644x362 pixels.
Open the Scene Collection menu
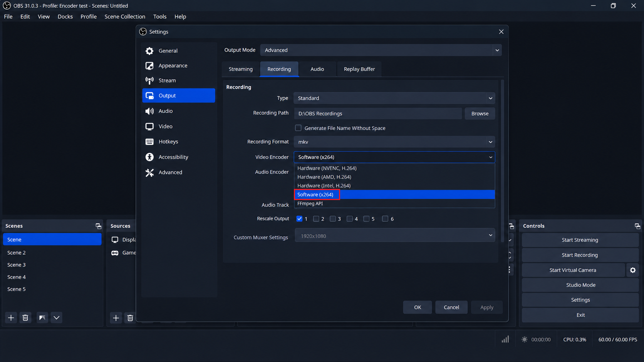125,17
